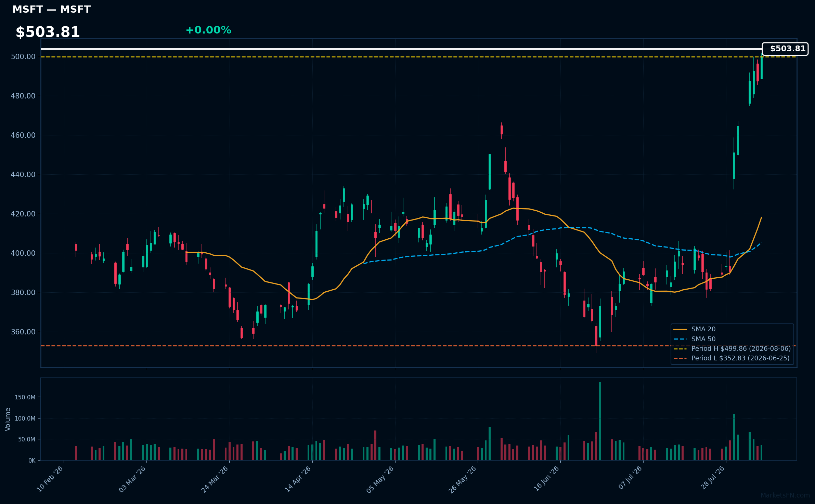Click the 460.00 price axis label

(23, 135)
